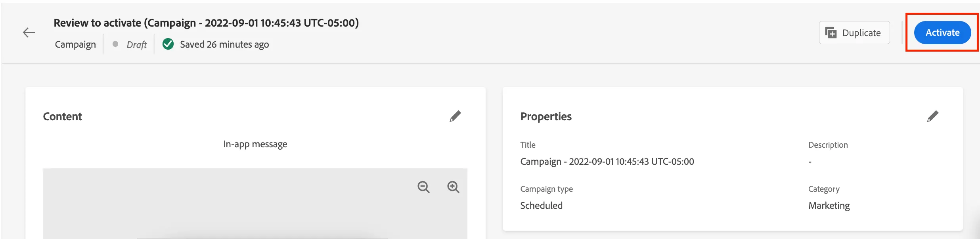This screenshot has width=980, height=239.
Task: Select the campaign Title value text
Action: [607, 162]
